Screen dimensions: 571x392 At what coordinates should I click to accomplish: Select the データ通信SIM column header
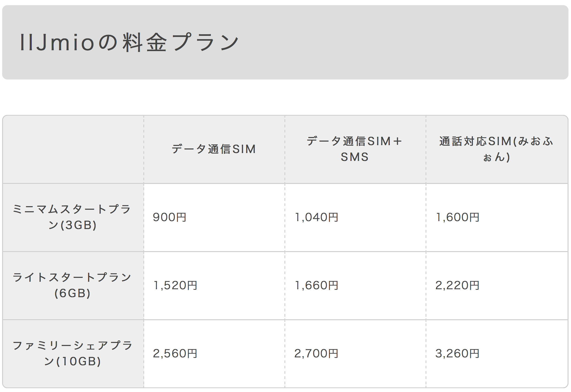[214, 149]
